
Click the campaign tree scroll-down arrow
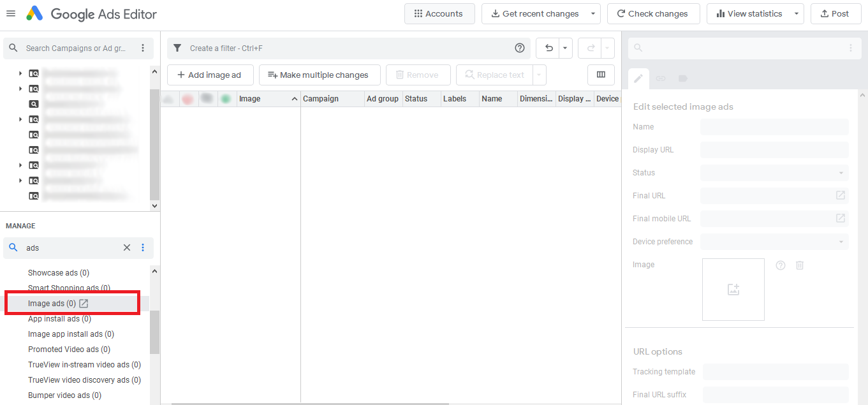pyautogui.click(x=154, y=206)
